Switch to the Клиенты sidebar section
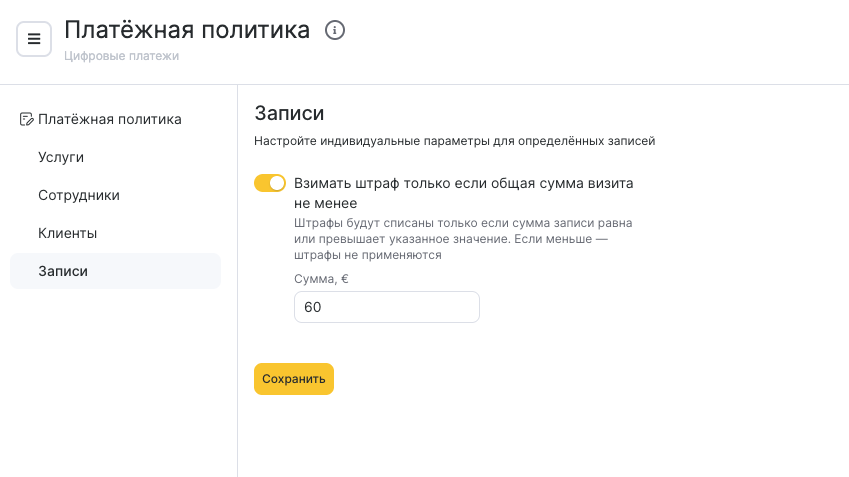This screenshot has height=477, width=849. coord(67,233)
